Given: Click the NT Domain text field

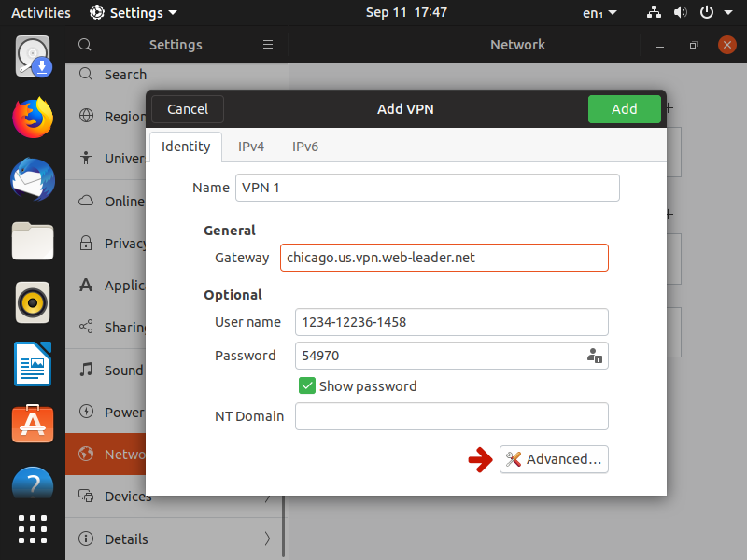Looking at the screenshot, I should pyautogui.click(x=451, y=416).
